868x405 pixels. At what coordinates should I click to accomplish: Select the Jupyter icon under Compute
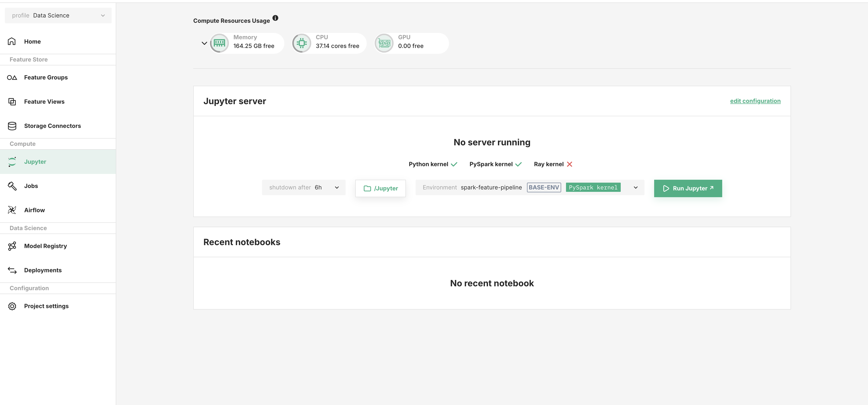pyautogui.click(x=12, y=161)
